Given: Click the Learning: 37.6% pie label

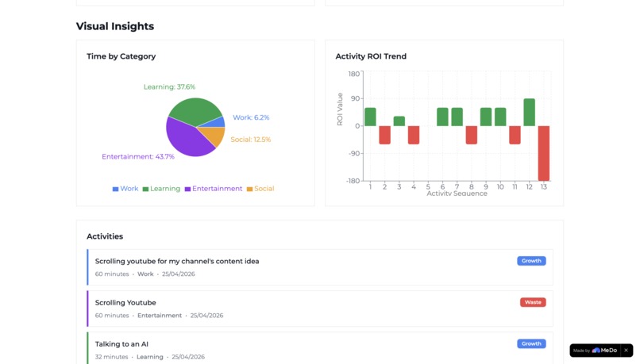Looking at the screenshot, I should point(169,86).
